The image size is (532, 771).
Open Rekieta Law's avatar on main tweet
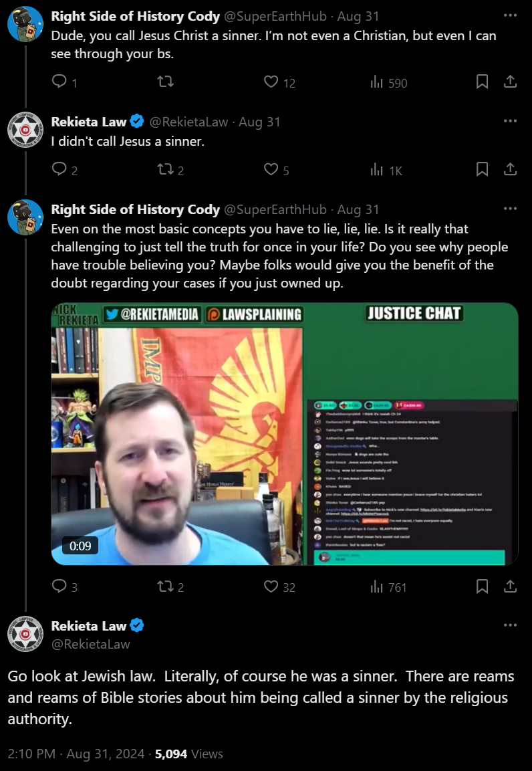25,633
